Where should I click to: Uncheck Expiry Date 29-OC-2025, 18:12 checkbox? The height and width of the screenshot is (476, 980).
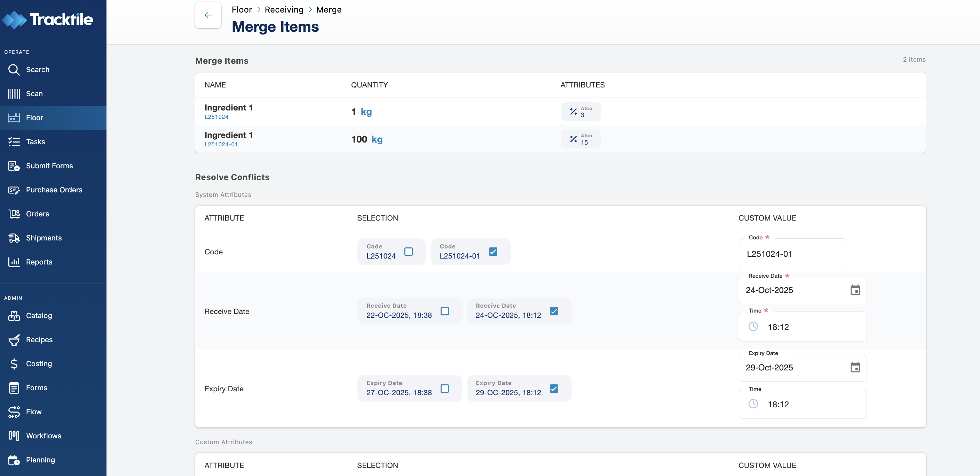coord(554,389)
